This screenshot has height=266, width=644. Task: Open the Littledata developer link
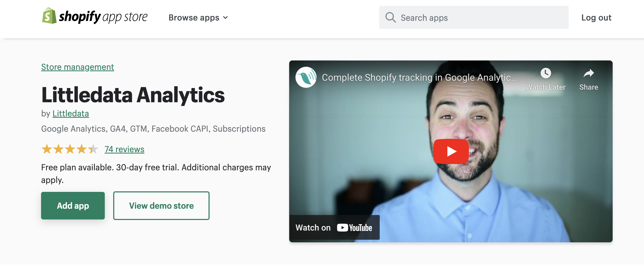click(x=71, y=114)
